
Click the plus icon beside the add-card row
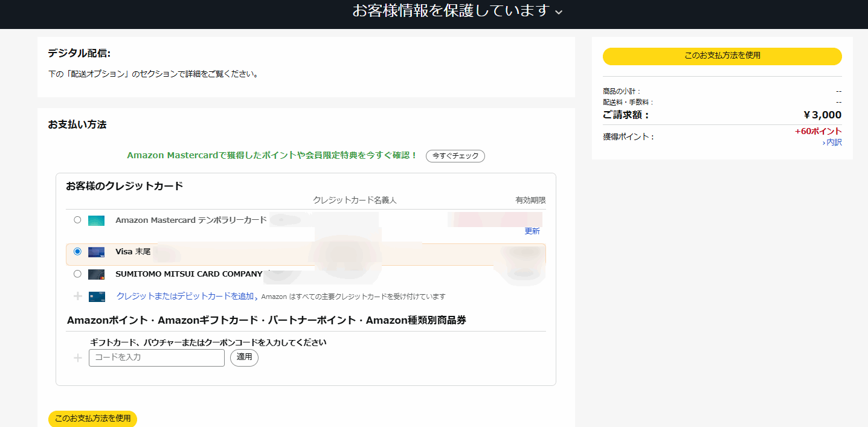[x=77, y=297]
